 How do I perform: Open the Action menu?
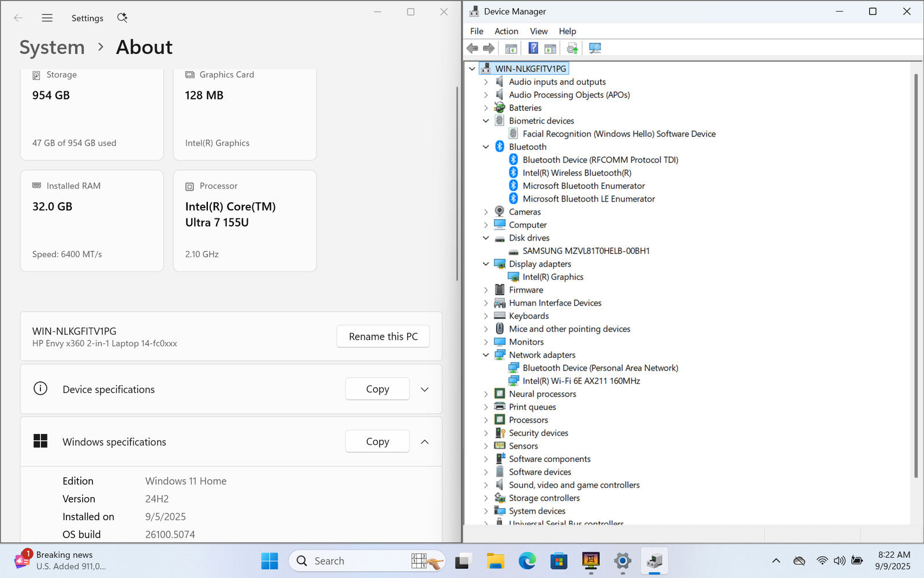(506, 31)
